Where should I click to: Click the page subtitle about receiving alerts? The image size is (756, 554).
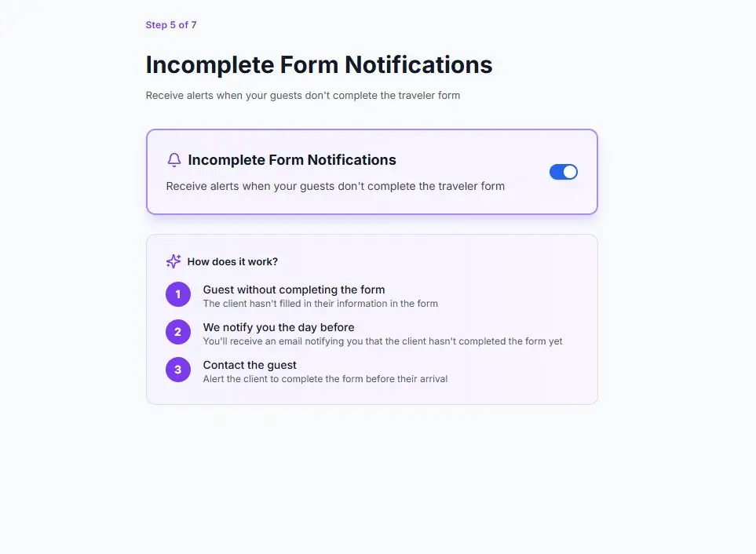[303, 95]
